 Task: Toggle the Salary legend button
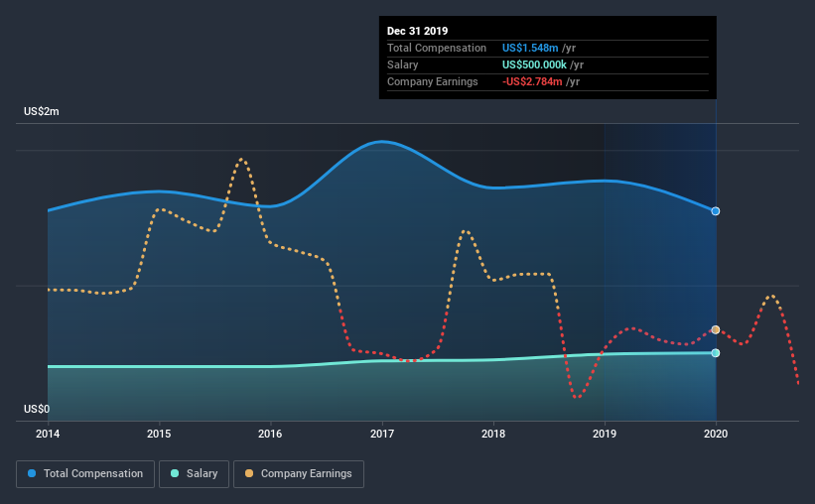194,474
